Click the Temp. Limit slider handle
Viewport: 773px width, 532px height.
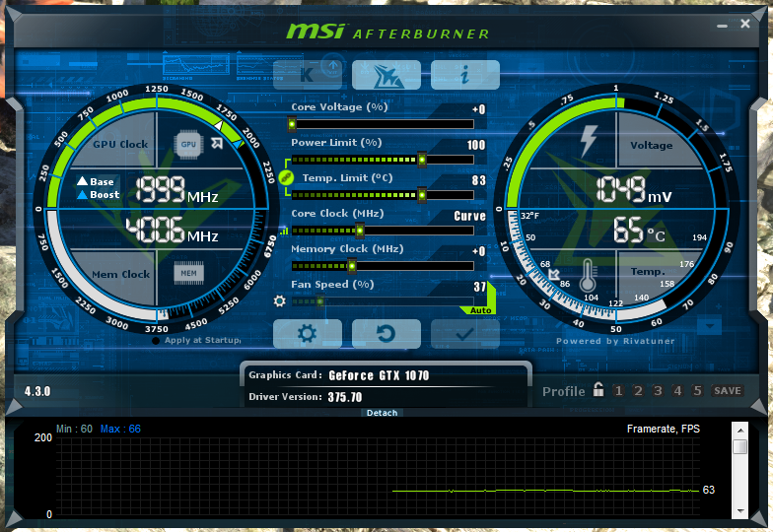[x=422, y=195]
